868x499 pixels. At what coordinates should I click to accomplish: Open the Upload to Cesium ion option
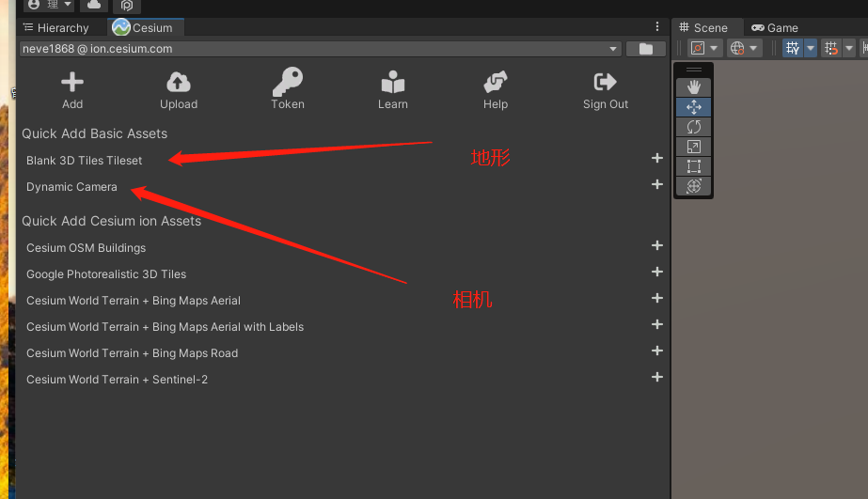pos(179,91)
